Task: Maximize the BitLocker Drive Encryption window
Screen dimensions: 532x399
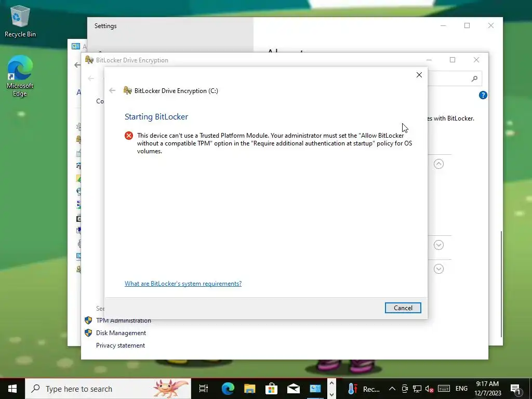Action: tap(453, 60)
